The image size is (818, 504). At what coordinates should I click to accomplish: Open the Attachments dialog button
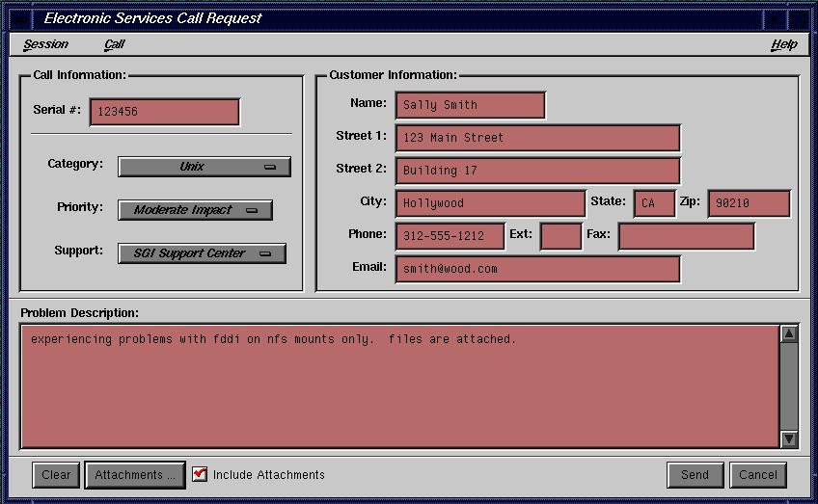134,475
